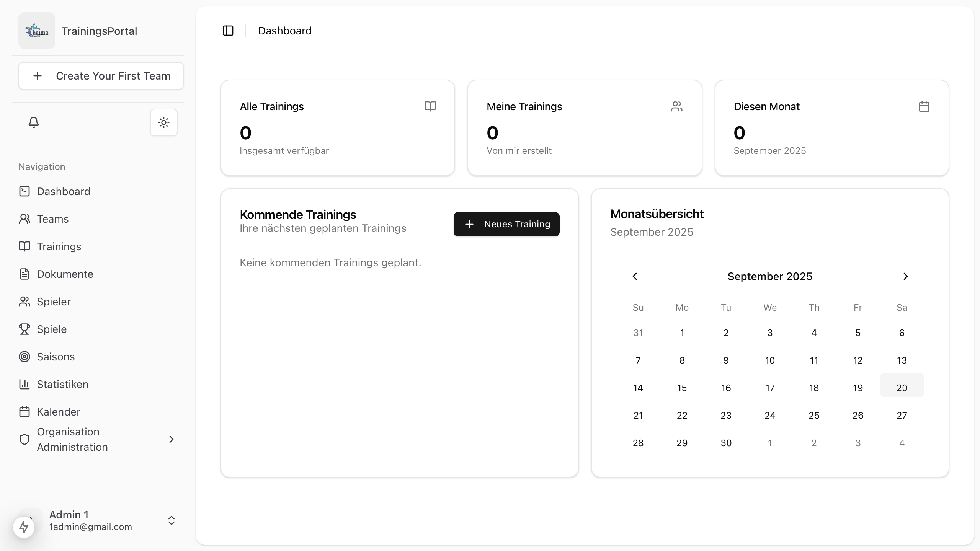Click the plus icon in Create Your First Team
This screenshot has height=551, width=980.
(38, 76)
